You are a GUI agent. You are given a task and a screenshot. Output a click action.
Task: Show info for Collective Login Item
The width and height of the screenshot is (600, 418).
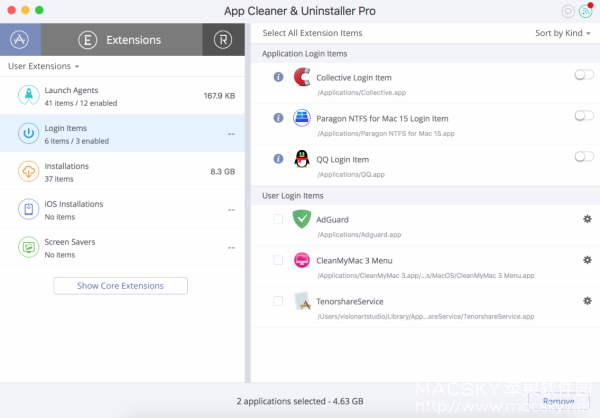pos(278,77)
